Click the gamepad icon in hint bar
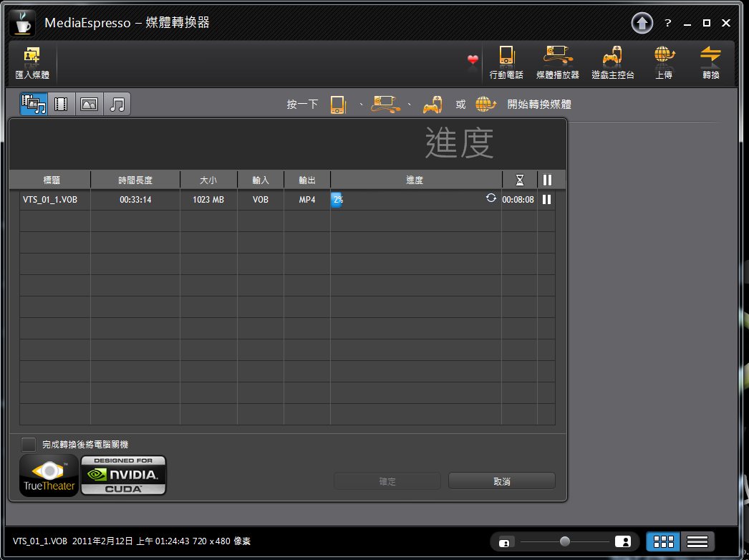Screen dimensions: 749x560 click(433, 105)
